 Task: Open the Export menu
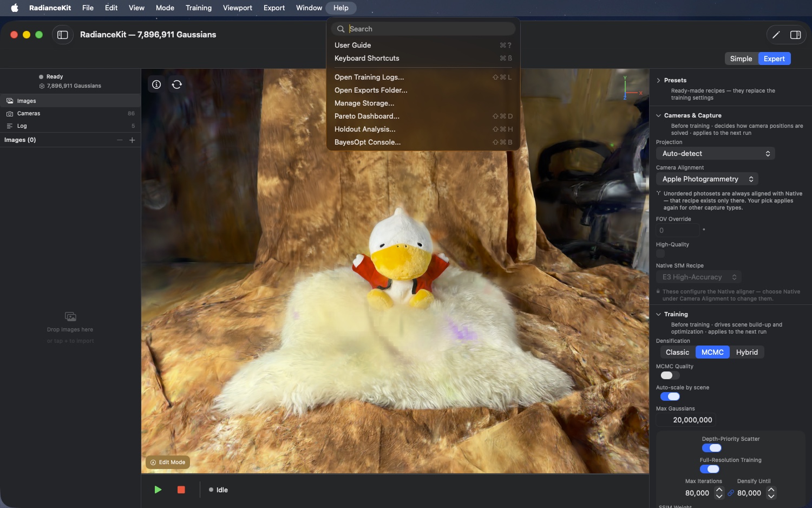click(274, 8)
